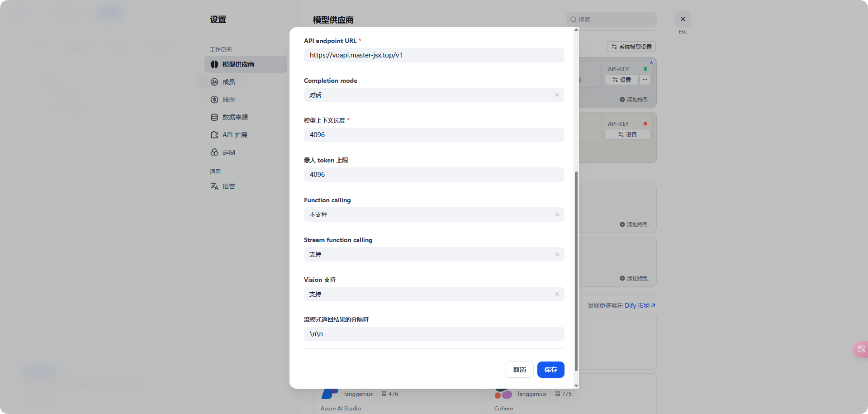Screen dimensions: 868x414
Task: Open the Dify 市场 marketplace link
Action: (640, 305)
